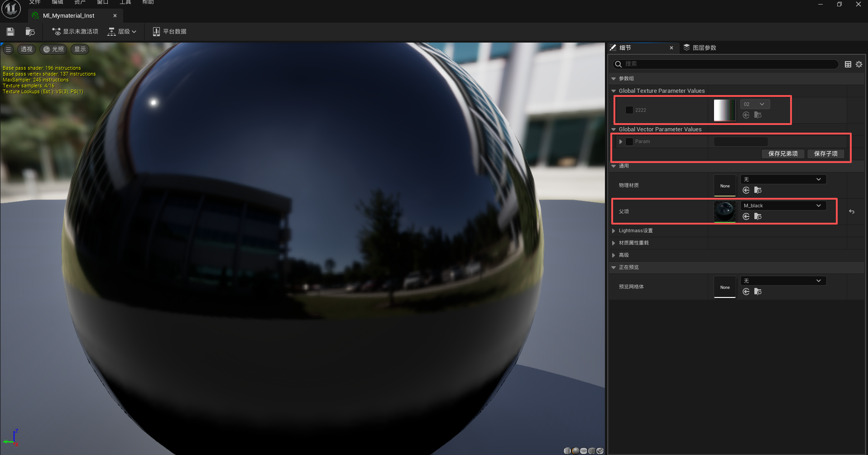This screenshot has width=868, height=455.
Task: Use selected asset for 物理材质
Action: pyautogui.click(x=746, y=191)
